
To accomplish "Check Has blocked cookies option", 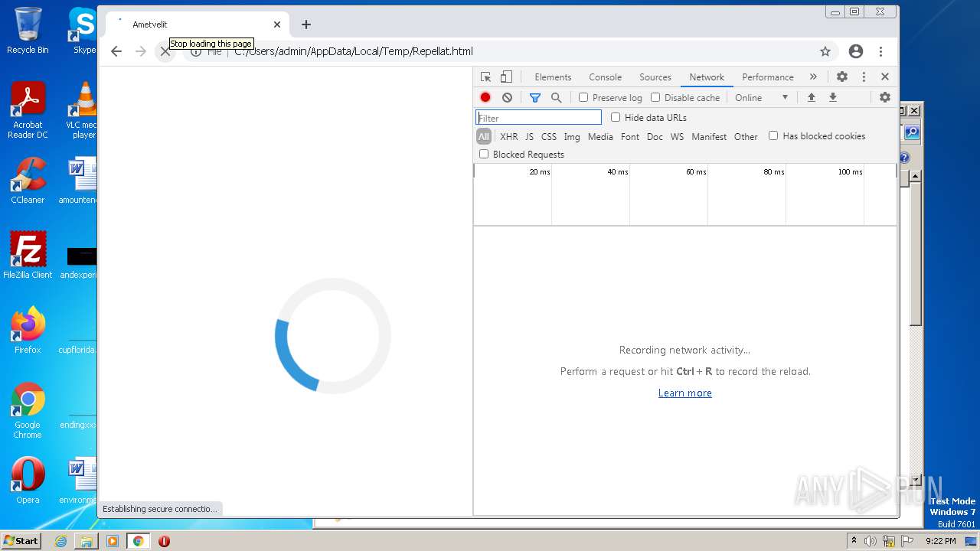I will click(773, 135).
